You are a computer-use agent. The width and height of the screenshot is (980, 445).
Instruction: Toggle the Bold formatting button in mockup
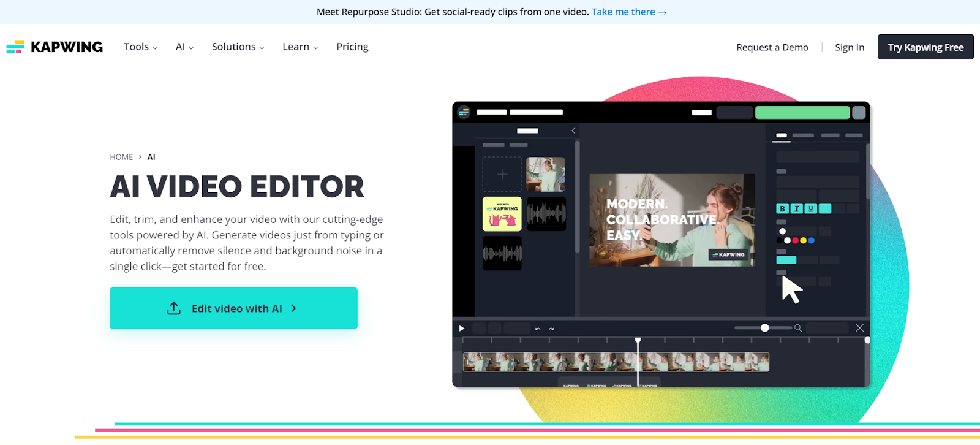click(782, 209)
